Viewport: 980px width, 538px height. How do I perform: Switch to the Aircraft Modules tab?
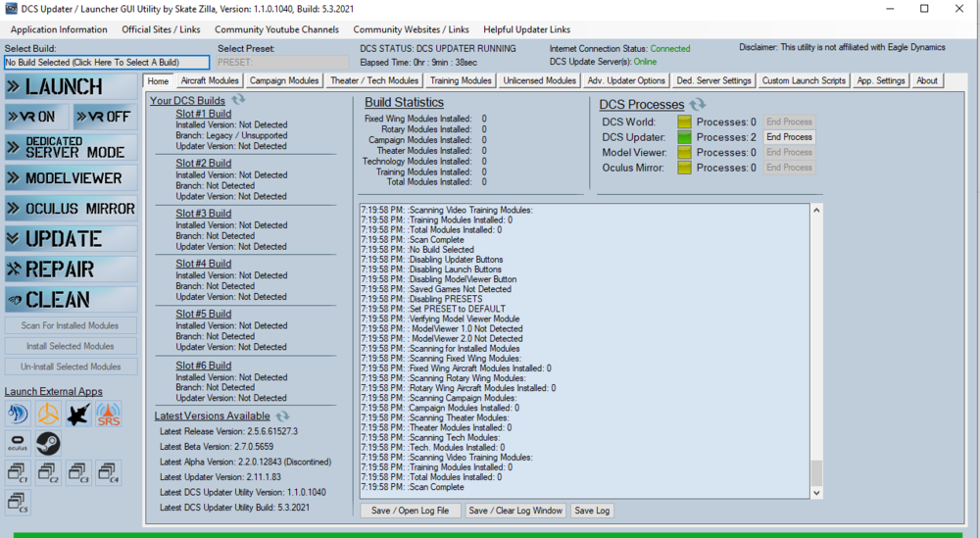click(210, 80)
